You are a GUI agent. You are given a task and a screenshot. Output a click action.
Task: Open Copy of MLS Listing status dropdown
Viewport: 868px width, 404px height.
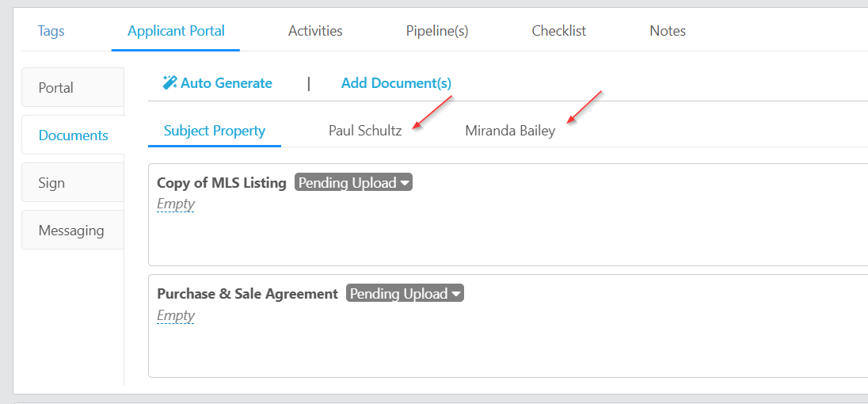(353, 183)
